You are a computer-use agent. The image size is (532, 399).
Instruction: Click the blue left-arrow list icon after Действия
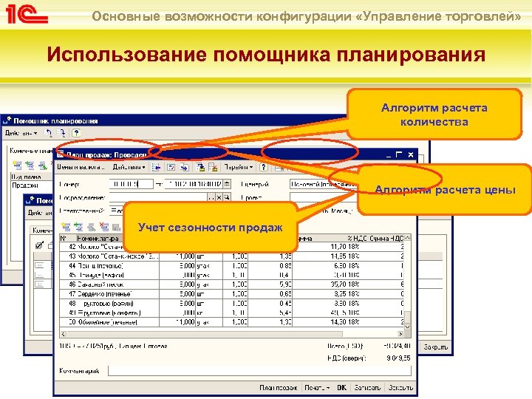pyautogui.click(x=157, y=167)
